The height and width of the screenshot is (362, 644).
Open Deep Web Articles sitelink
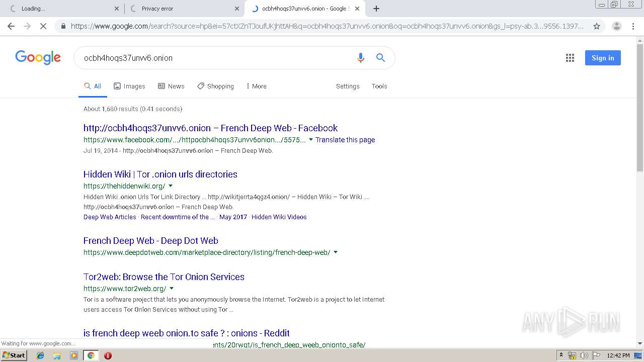110,217
